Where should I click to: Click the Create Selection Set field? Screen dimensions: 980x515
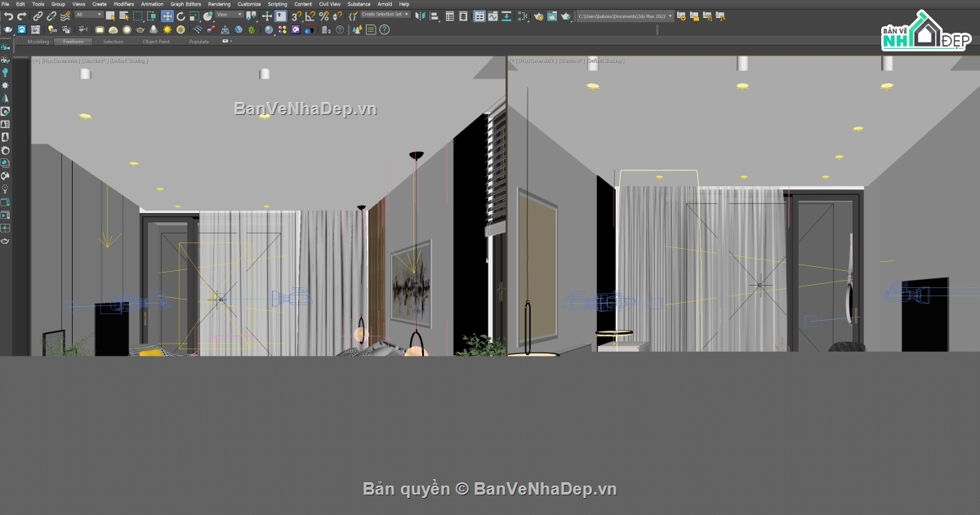coord(384,15)
